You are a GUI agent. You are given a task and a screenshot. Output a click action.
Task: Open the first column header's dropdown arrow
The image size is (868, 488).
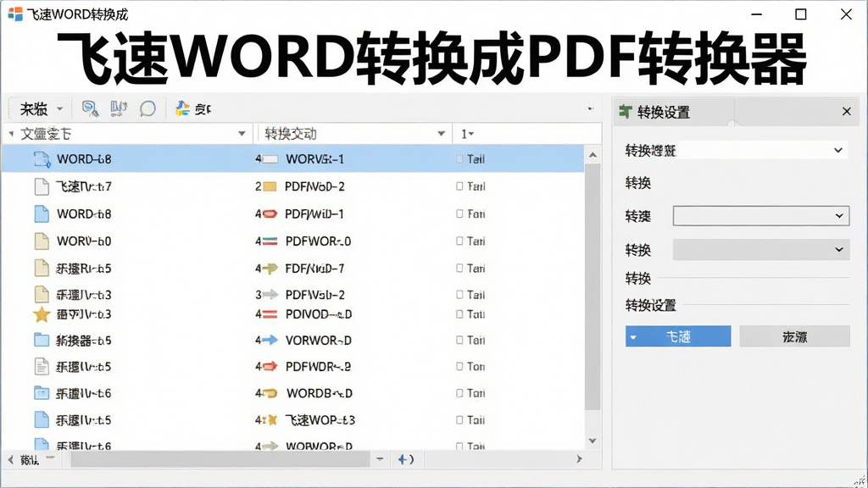pyautogui.click(x=242, y=133)
